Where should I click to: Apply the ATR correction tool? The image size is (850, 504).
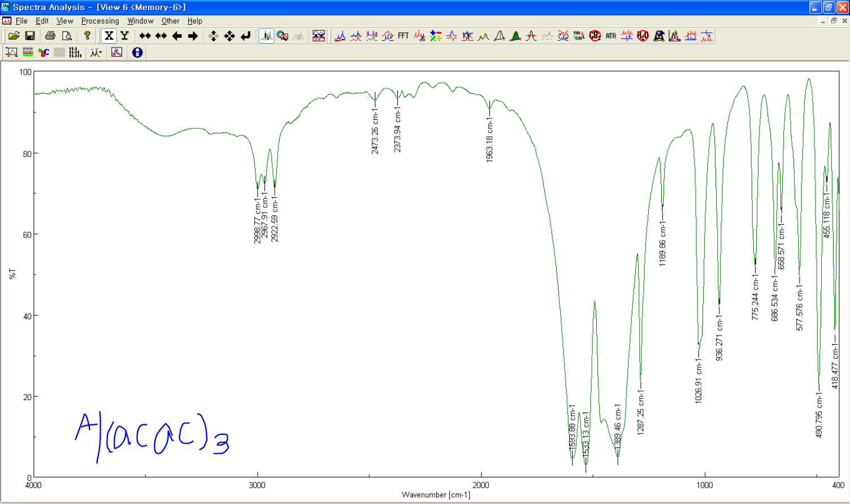(x=612, y=36)
